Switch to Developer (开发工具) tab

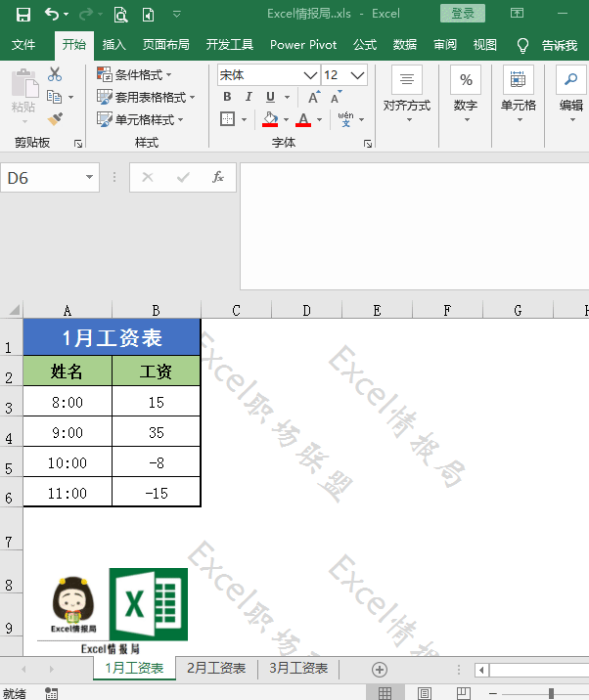230,45
